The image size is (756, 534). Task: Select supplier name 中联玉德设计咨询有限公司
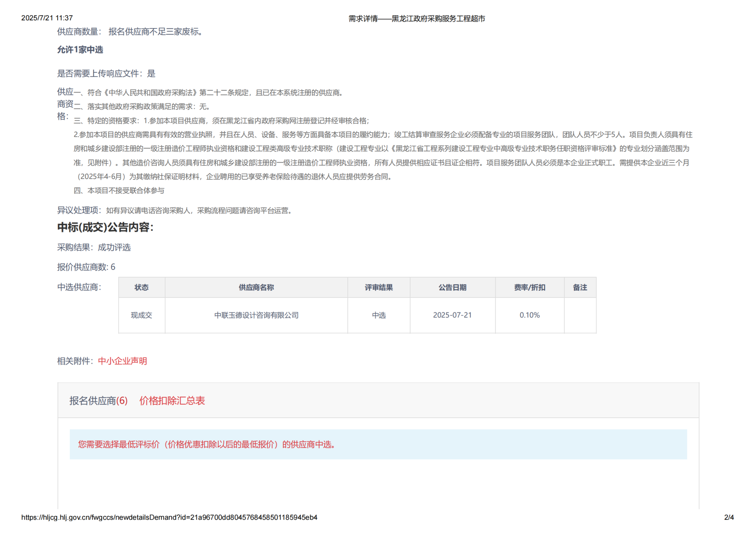[256, 315]
